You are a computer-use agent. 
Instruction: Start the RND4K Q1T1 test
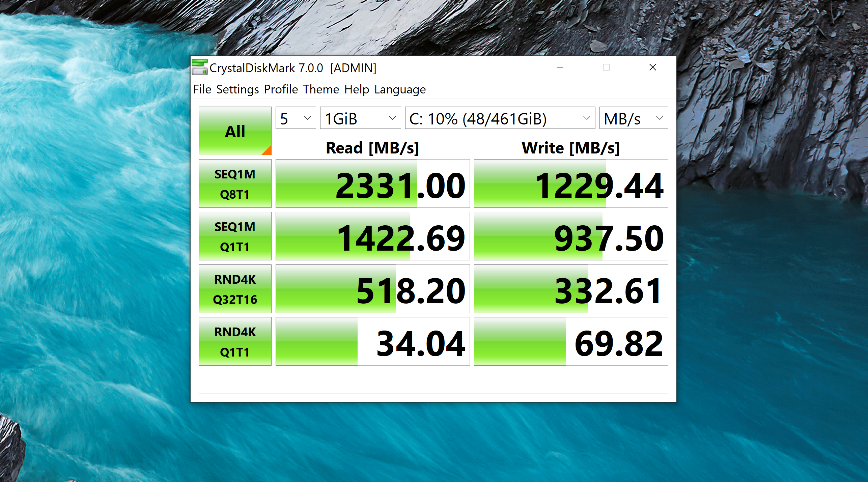pos(235,342)
